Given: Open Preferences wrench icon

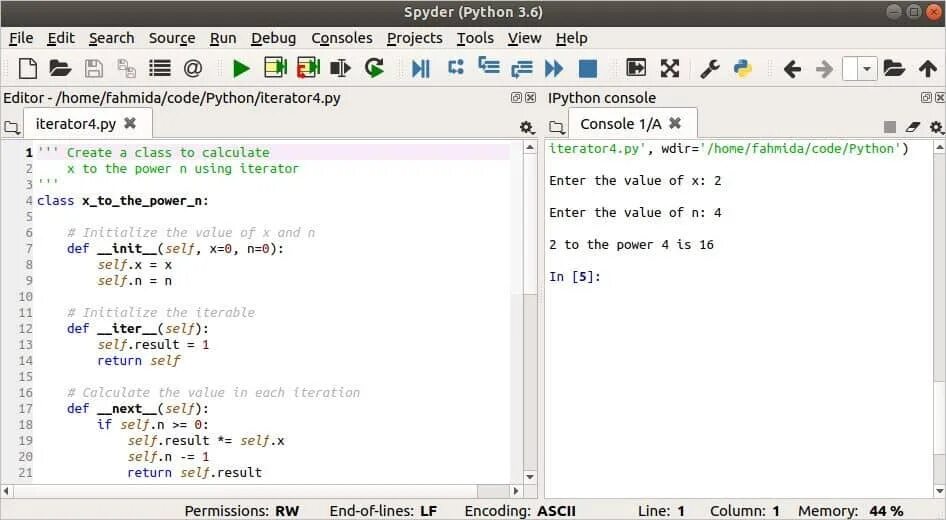Looking at the screenshot, I should coord(710,69).
